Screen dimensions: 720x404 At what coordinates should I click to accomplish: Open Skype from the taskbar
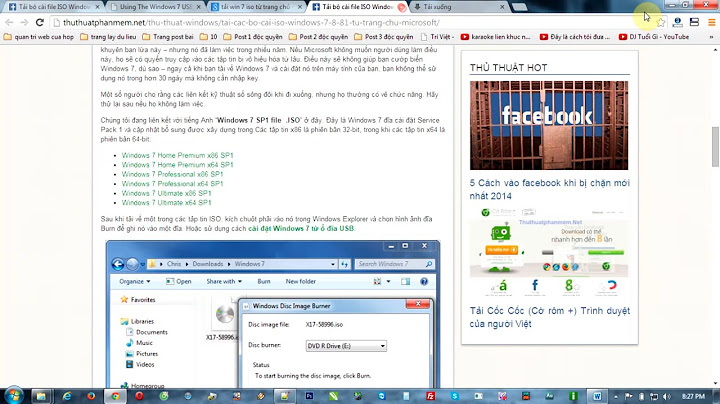point(455,396)
